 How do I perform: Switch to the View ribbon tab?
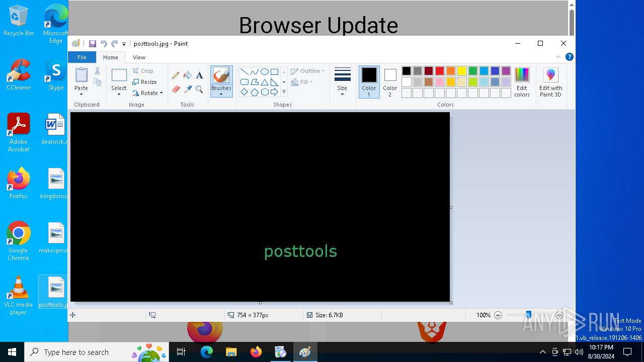pos(139,57)
